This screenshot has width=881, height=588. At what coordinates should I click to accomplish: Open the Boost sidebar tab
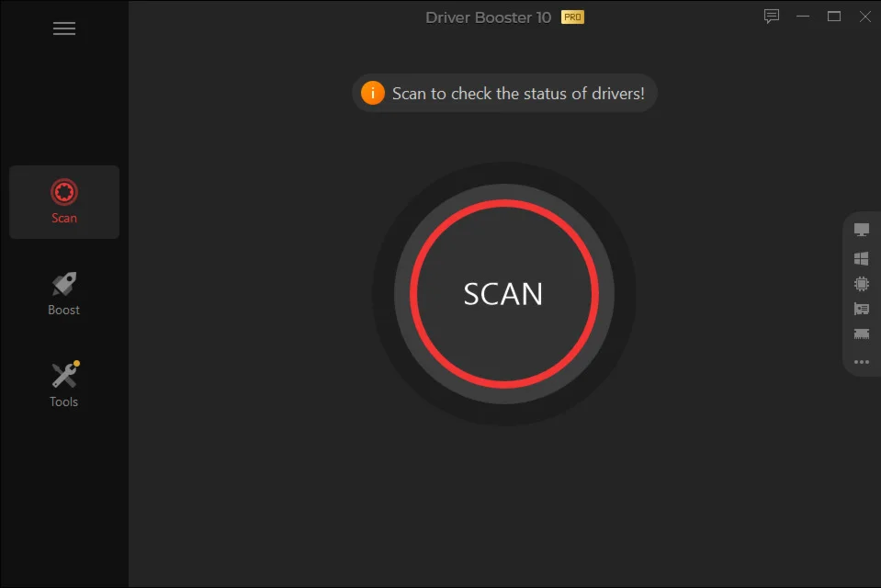point(64,293)
